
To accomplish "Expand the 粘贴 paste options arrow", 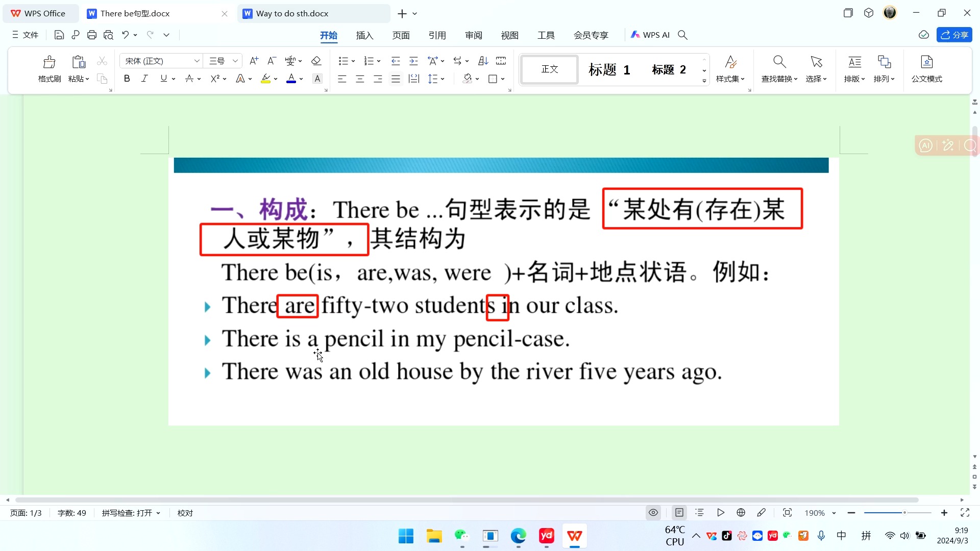I will click(87, 79).
